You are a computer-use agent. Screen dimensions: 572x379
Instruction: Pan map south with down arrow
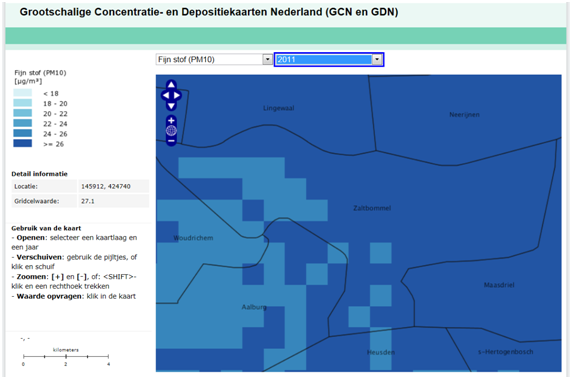(171, 106)
